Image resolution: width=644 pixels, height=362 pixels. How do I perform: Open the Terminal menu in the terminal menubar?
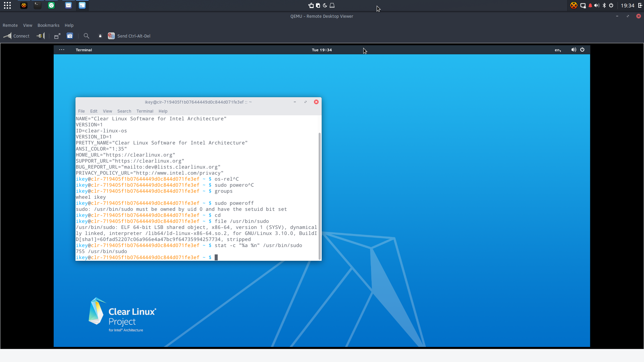pyautogui.click(x=145, y=111)
